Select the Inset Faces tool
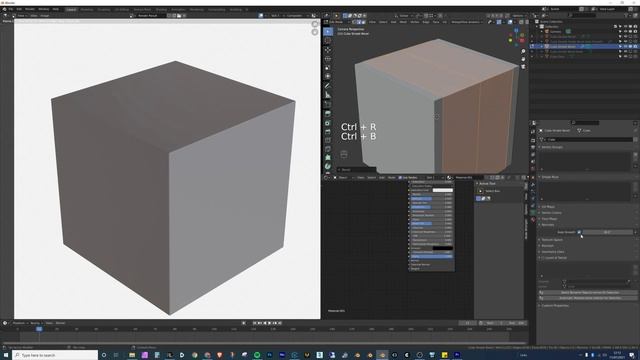Viewport: 640px width, 360px height. click(x=328, y=122)
